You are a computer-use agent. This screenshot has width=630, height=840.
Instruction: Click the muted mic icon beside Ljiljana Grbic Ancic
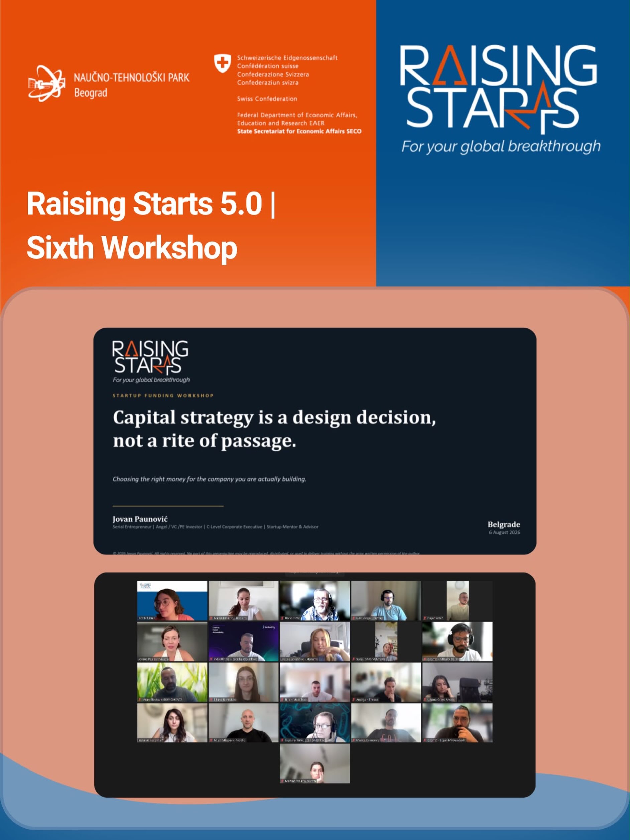[x=425, y=699]
